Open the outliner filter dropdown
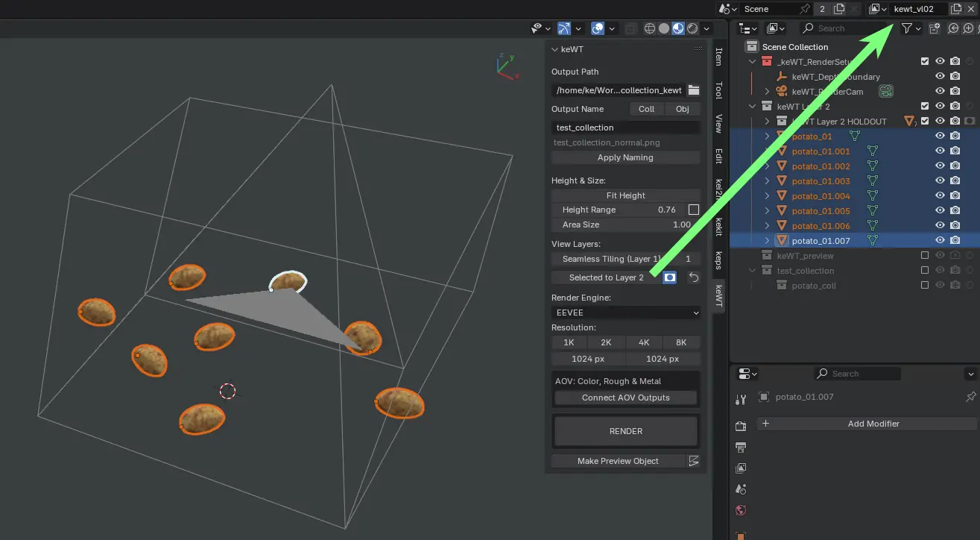The width and height of the screenshot is (980, 540). tap(911, 28)
